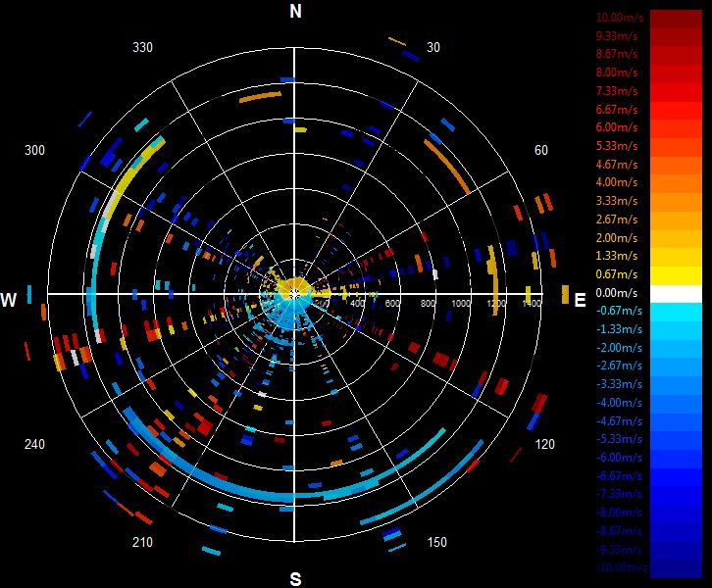Click the 240 degree bearing label
Viewport: 712px width, 588px height.
point(34,444)
